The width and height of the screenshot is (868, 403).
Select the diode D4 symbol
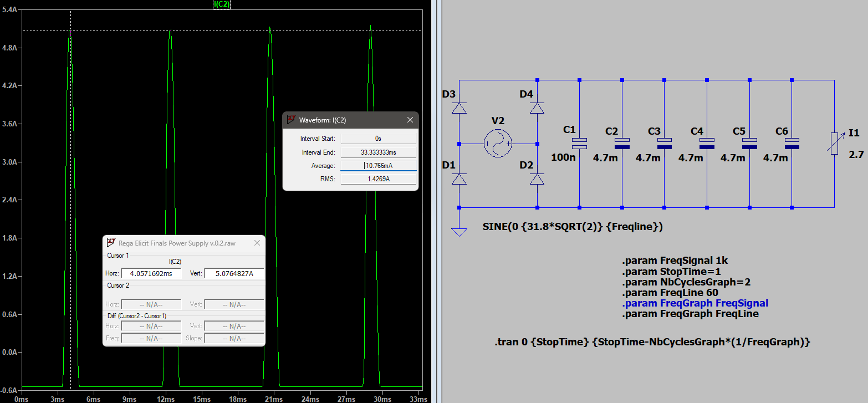pyautogui.click(x=537, y=108)
